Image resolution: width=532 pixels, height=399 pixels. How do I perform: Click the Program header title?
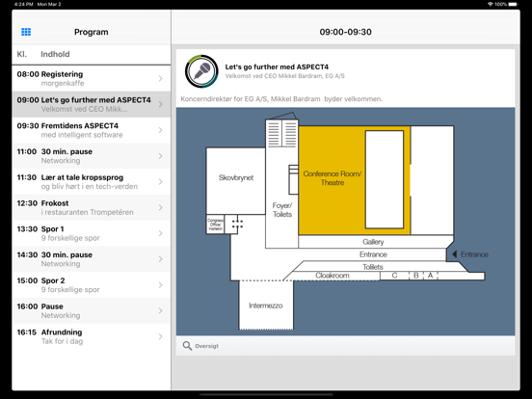click(92, 32)
